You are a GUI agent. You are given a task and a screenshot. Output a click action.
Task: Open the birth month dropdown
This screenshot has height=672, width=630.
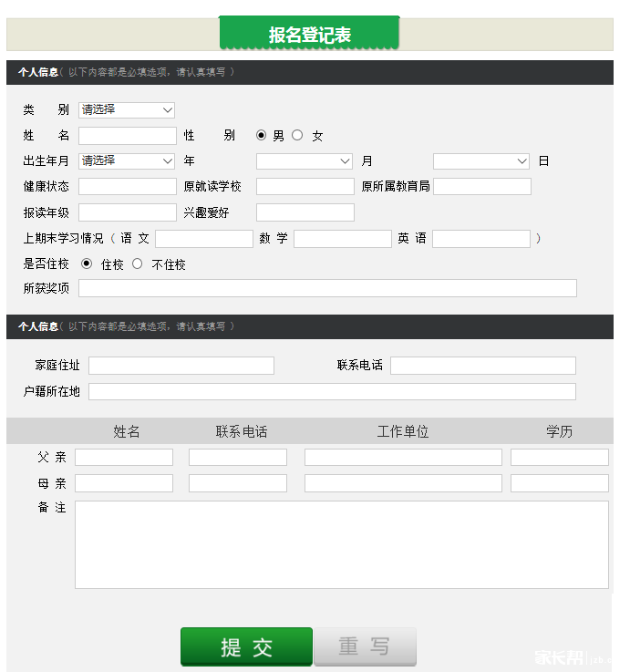pos(305,161)
